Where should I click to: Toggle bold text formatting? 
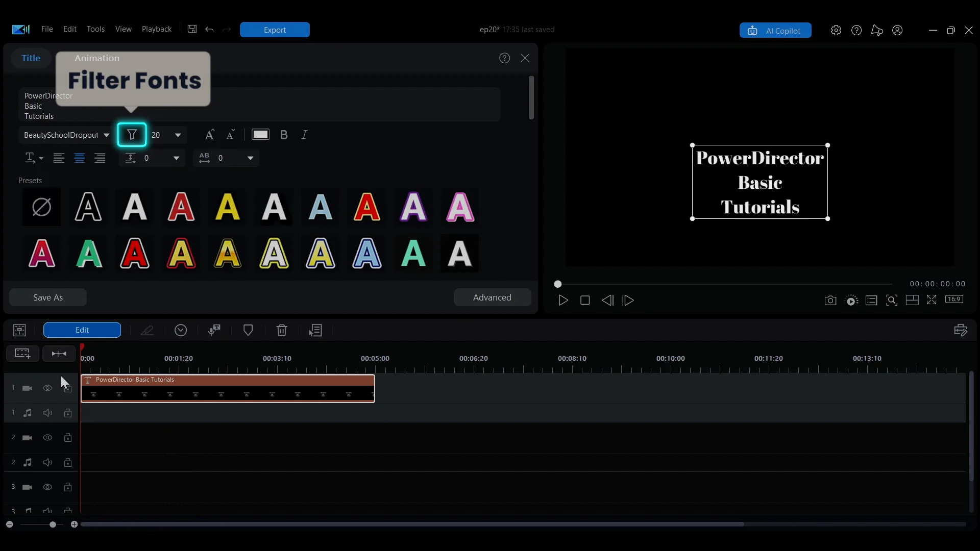(284, 135)
